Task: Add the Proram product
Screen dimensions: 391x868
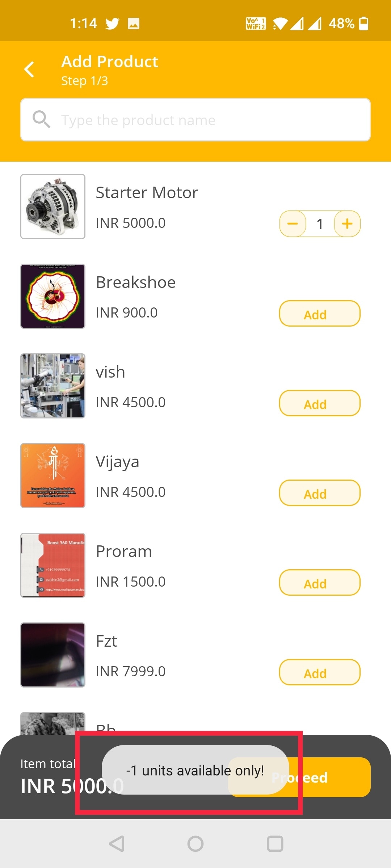Action: (x=319, y=583)
